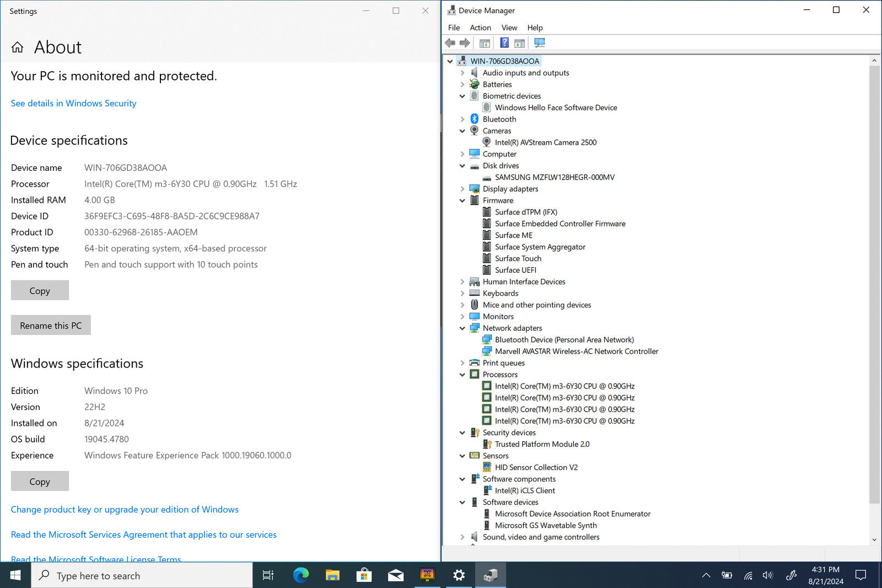Select the Batteries category icon

pyautogui.click(x=474, y=84)
